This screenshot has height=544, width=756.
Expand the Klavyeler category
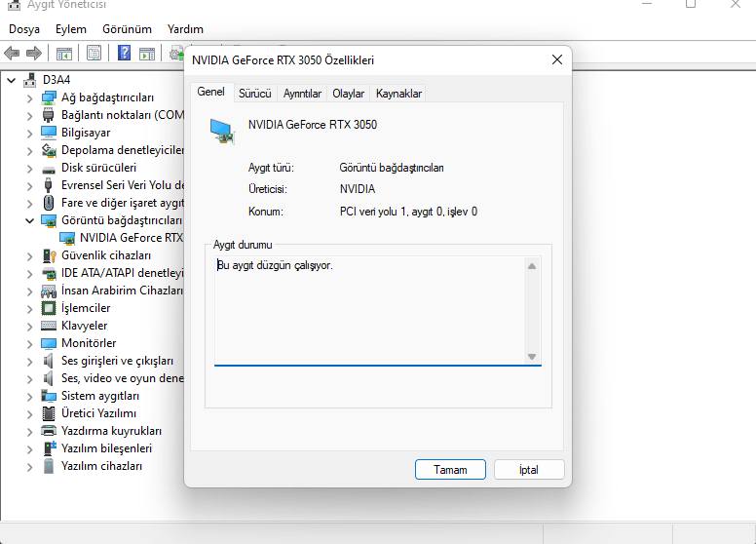click(30, 327)
